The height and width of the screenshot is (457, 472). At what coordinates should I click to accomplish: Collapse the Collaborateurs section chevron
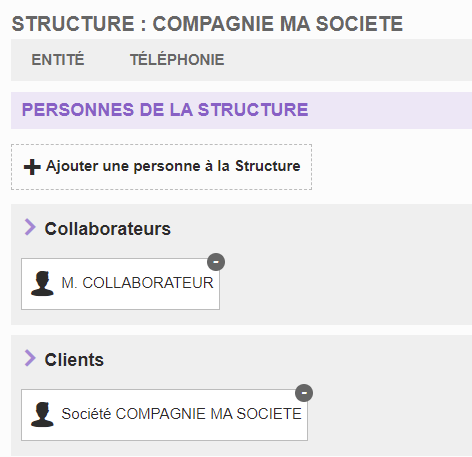(x=30, y=227)
